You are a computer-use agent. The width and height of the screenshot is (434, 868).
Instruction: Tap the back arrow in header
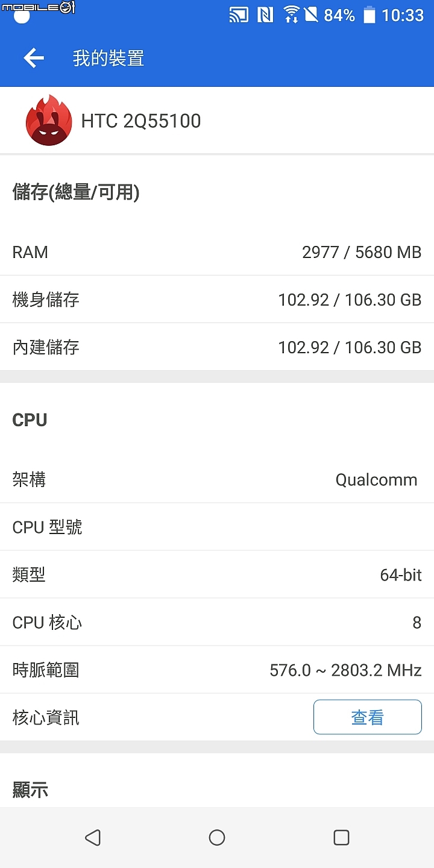coord(34,58)
